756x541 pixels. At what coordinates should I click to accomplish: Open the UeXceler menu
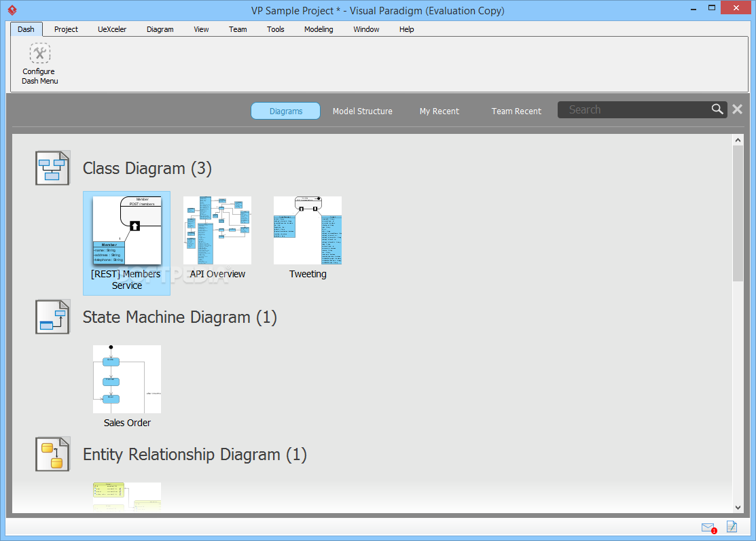pos(112,29)
